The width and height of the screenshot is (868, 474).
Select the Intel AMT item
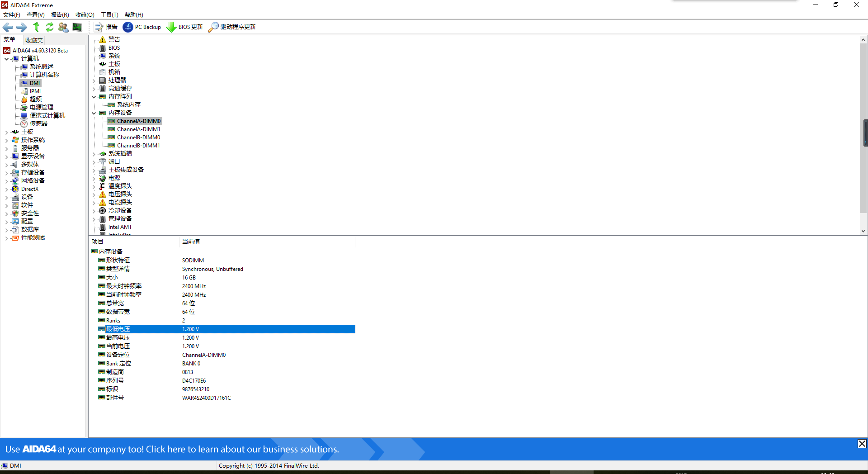pos(120,227)
